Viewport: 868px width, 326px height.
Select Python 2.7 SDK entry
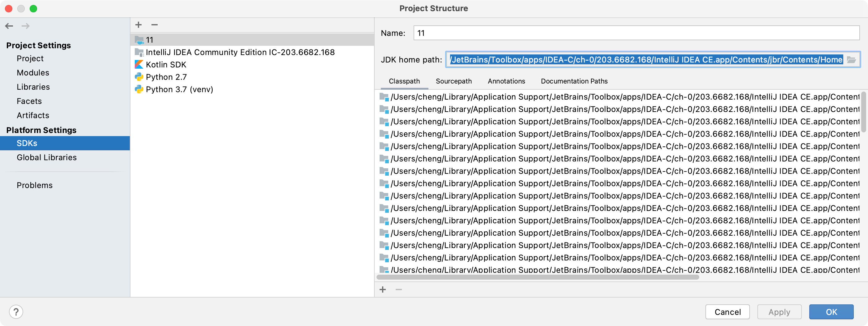coord(252,77)
